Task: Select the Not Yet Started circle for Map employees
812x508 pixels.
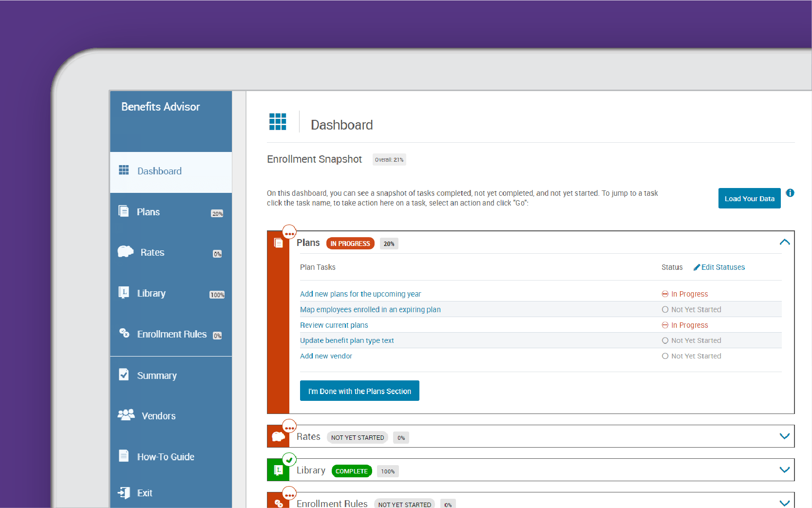Action: pos(665,310)
